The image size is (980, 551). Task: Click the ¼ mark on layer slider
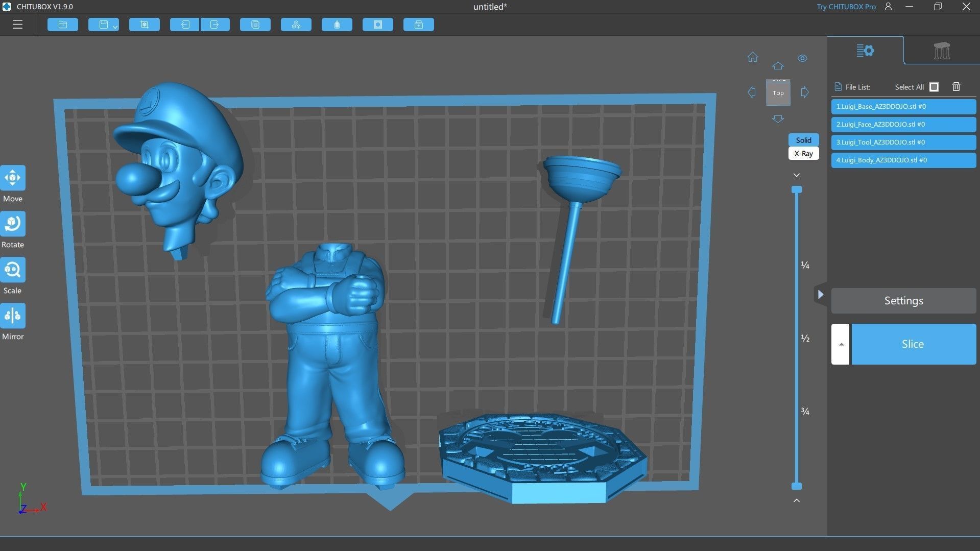[x=805, y=265]
